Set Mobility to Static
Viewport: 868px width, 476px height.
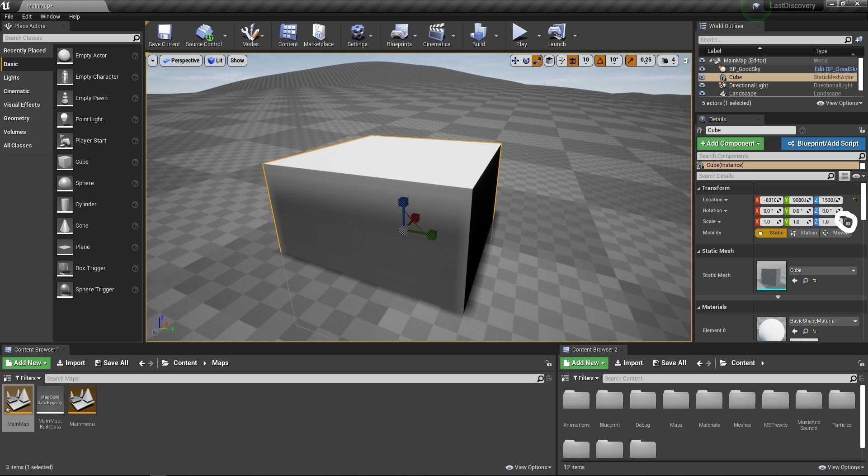[771, 233]
